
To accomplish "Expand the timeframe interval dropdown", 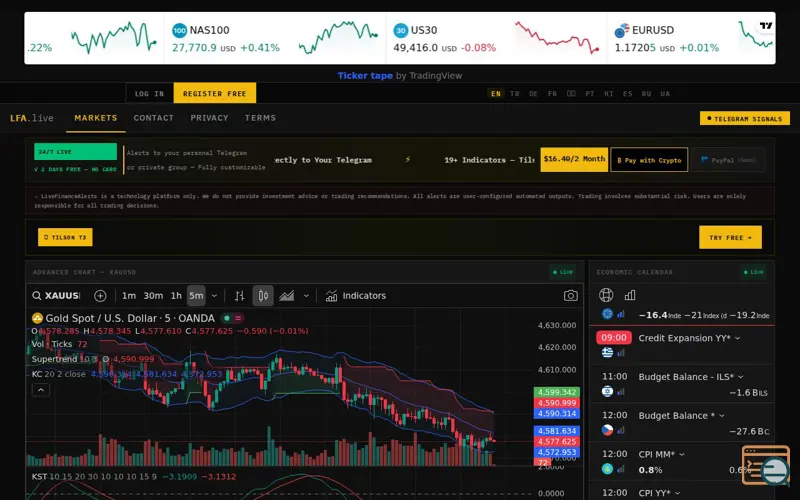I will pyautogui.click(x=214, y=295).
